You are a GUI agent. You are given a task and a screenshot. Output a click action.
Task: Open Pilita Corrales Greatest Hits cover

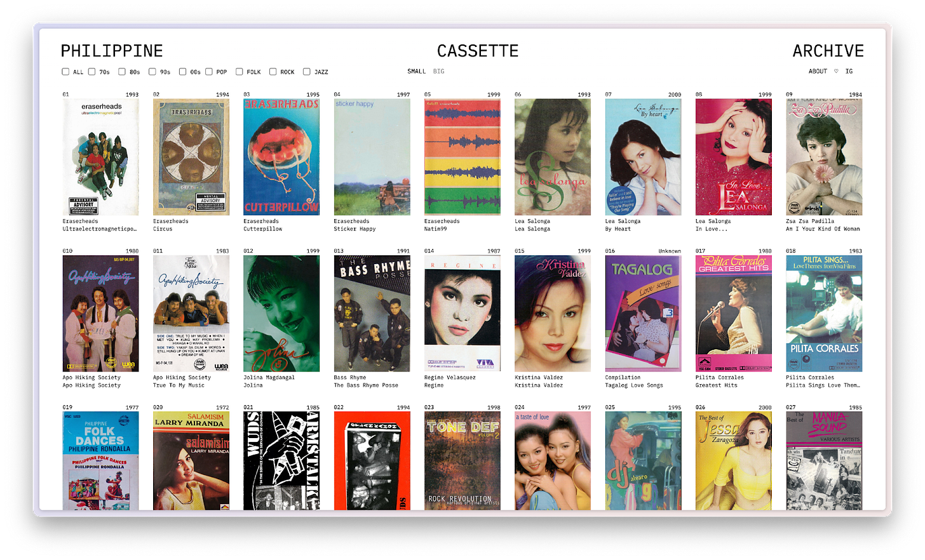734,314
